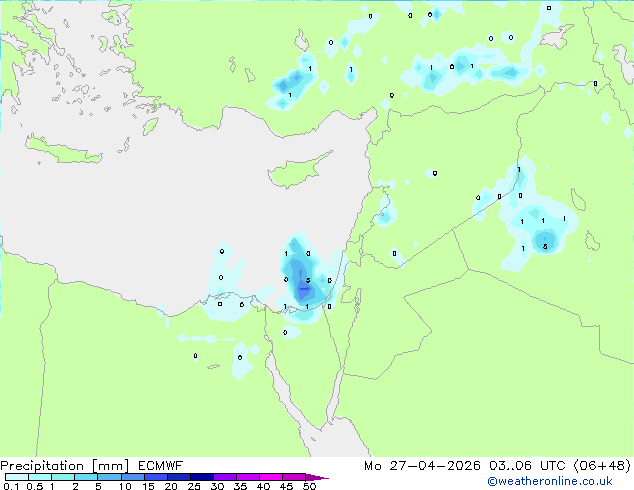
Task: Click the 0.1–0.5 mm legend color swatch
Action: tap(17, 477)
